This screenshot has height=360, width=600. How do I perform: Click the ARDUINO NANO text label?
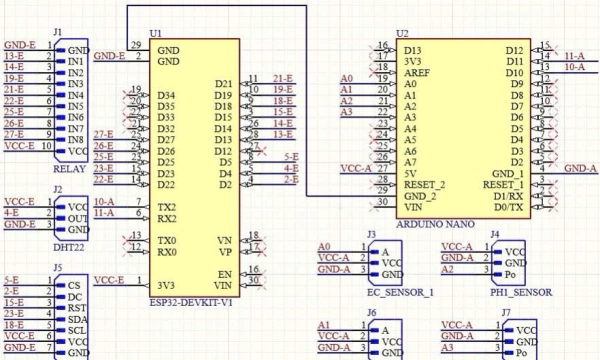pyautogui.click(x=435, y=224)
